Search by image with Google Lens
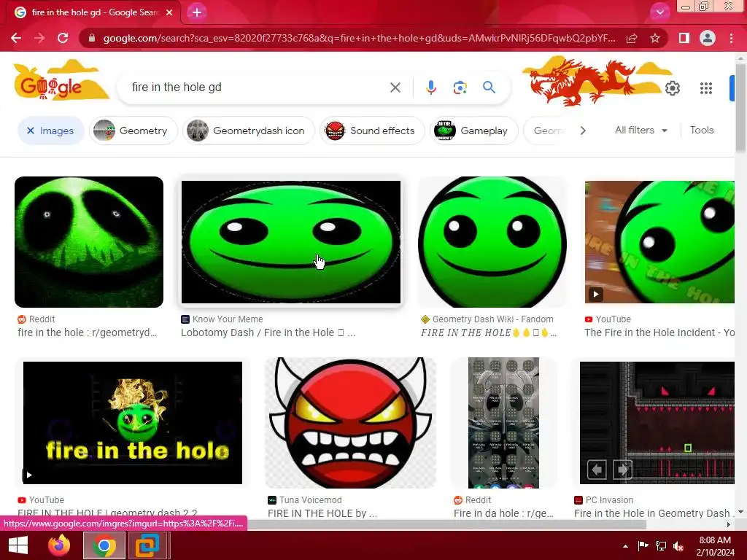Viewport: 747px width, 560px height. click(x=460, y=87)
